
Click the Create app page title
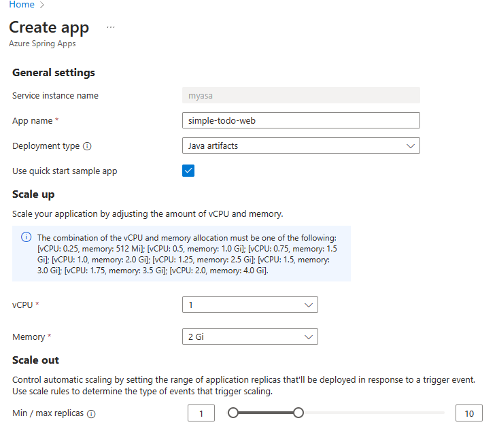click(49, 27)
